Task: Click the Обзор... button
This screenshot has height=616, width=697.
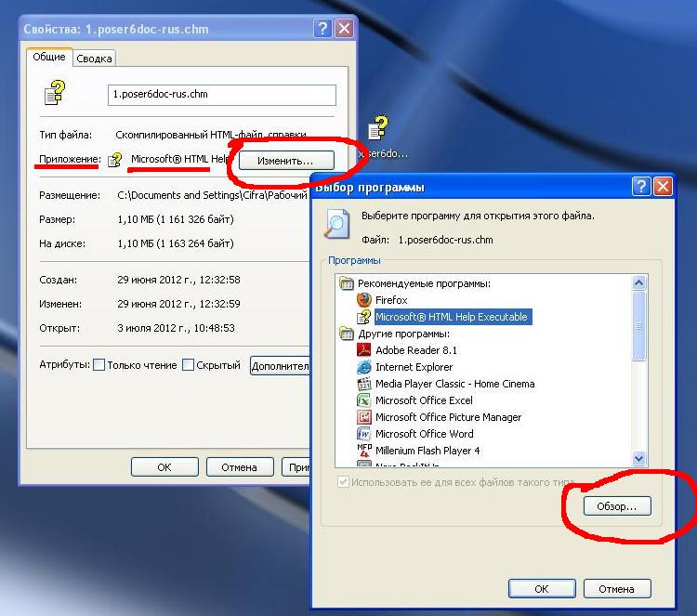Action: click(x=617, y=506)
